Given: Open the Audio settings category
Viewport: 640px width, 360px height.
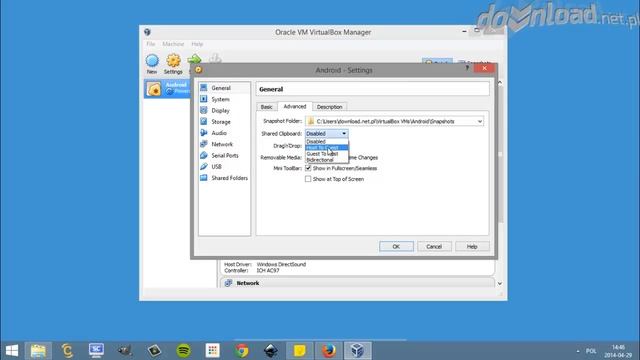Looking at the screenshot, I should 219,133.
